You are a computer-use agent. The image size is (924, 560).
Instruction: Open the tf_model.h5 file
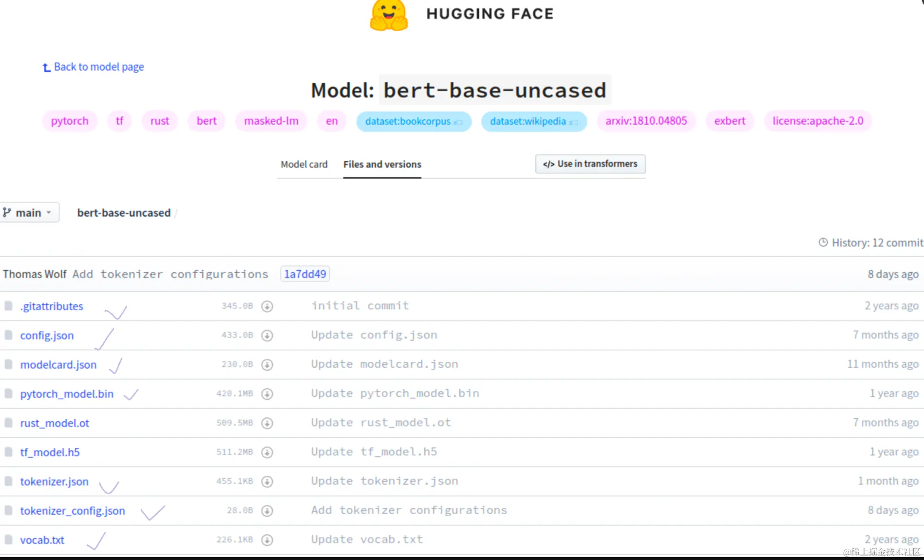pos(50,452)
